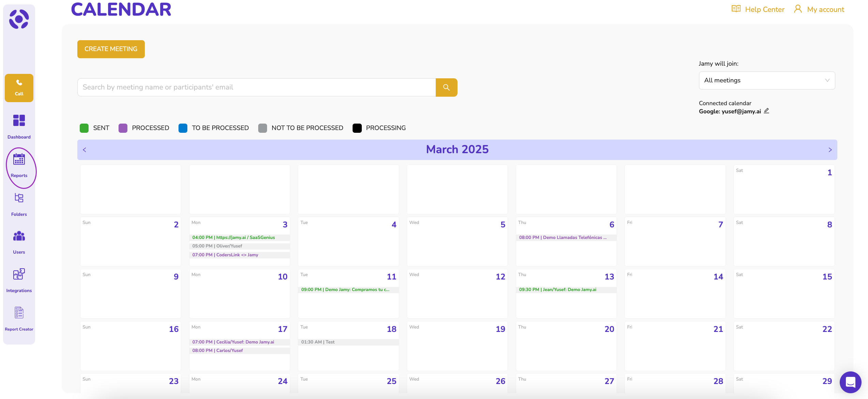
Task: Open the 07:00 PM CodersLink meeting
Action: 225,255
